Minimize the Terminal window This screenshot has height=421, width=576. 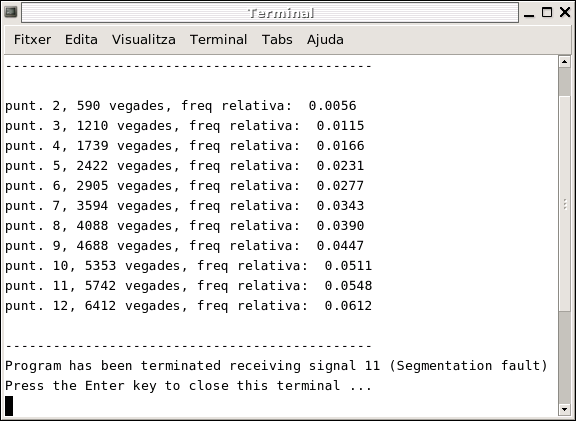[x=529, y=12]
